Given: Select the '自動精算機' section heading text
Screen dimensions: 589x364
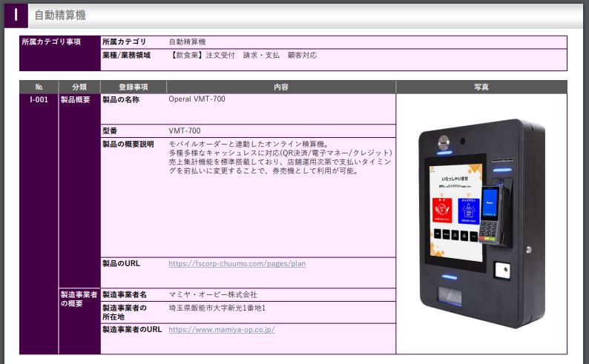Looking at the screenshot, I should [60, 16].
